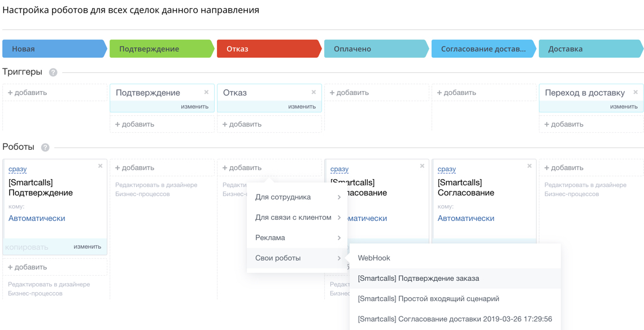This screenshot has height=330, width=644.
Task: Delete the Отказ trigger via X icon
Action: tap(314, 92)
